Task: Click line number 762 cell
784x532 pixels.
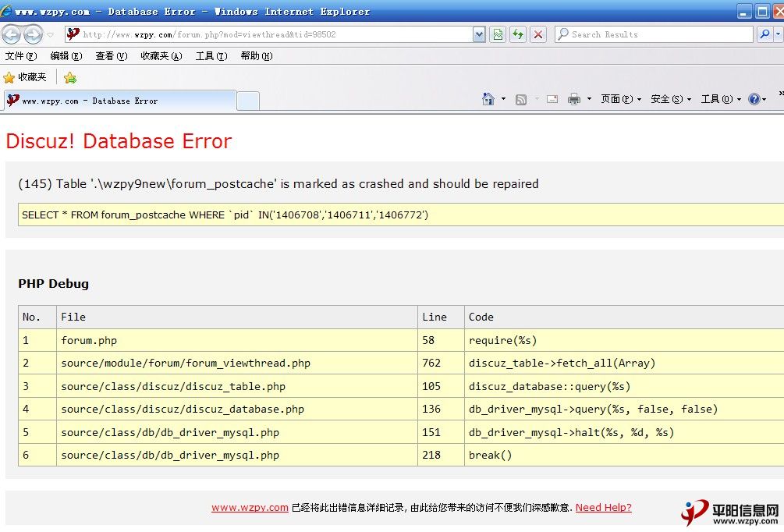Action: 441,363
